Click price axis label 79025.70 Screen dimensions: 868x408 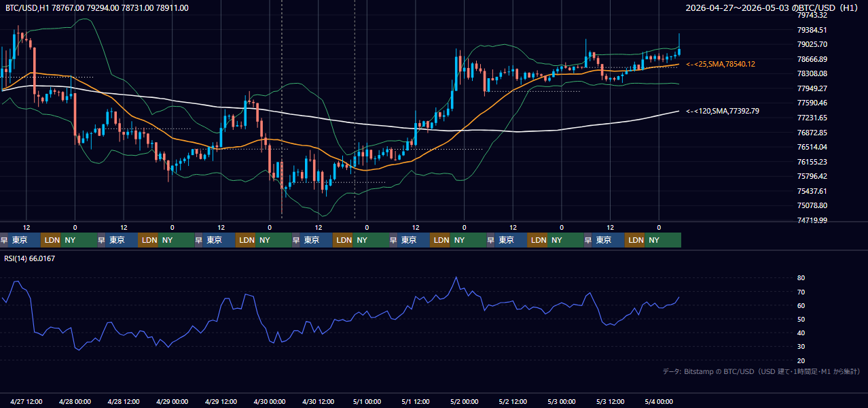pos(812,44)
